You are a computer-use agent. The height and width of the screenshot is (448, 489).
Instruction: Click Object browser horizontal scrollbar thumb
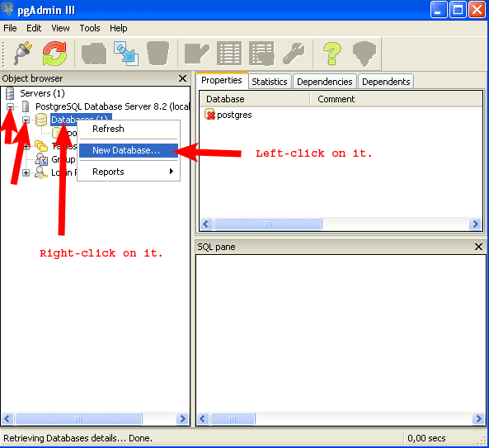78,418
